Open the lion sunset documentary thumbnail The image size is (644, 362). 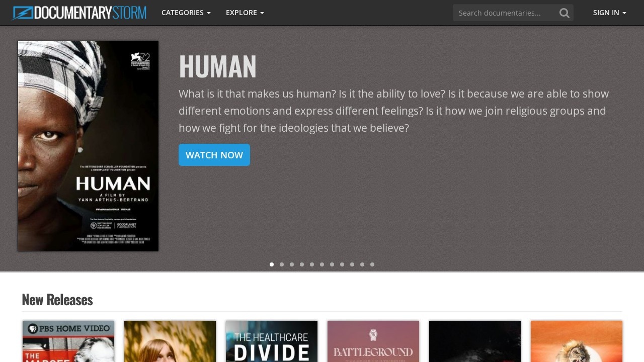pos(577,341)
